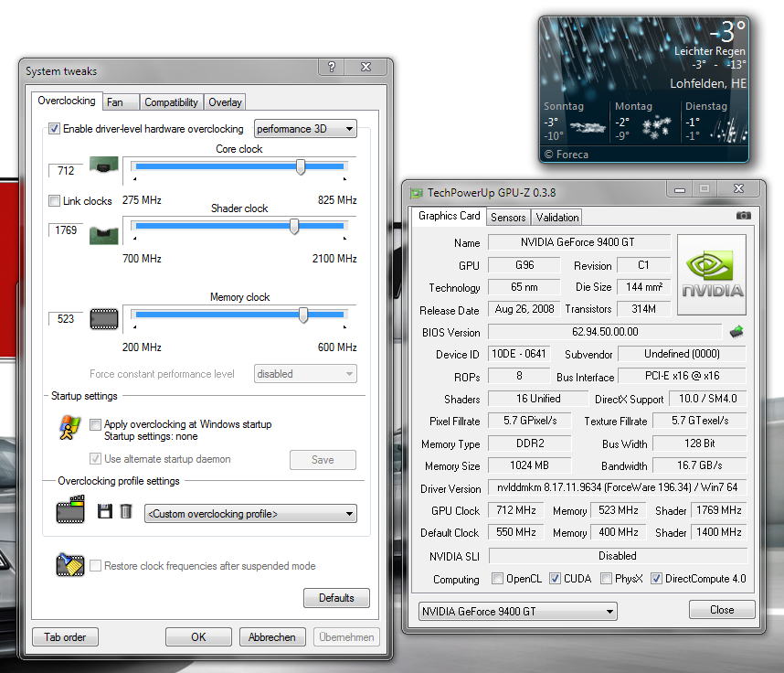The width and height of the screenshot is (784, 673).
Task: Click the NVIDIA logo in GPU-Z
Action: [x=712, y=274]
